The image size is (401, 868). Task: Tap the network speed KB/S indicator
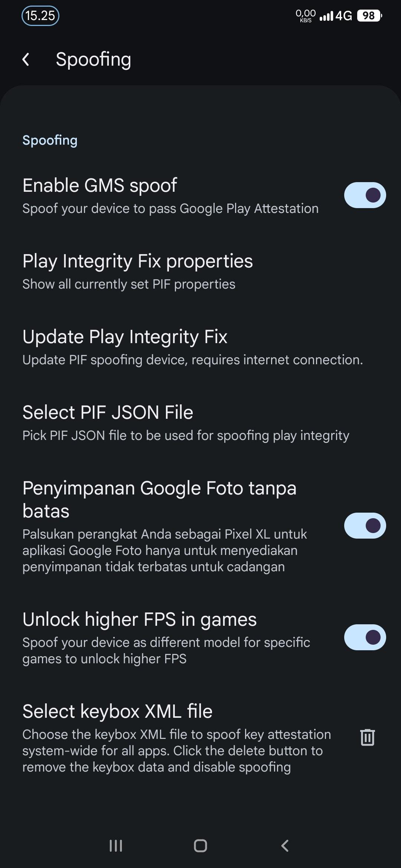pos(306,16)
